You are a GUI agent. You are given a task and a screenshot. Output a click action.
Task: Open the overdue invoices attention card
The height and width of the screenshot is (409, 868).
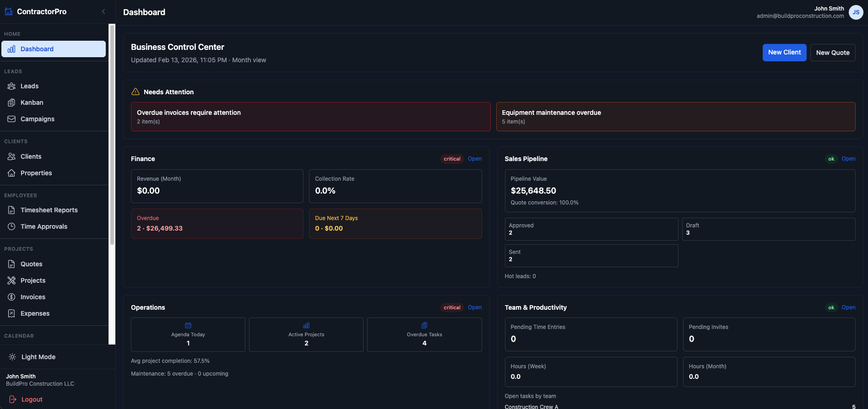coord(310,117)
